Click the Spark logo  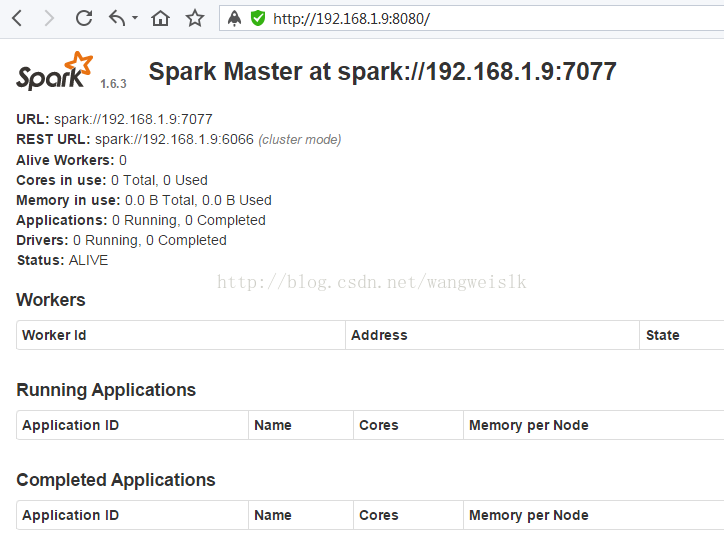[54, 71]
